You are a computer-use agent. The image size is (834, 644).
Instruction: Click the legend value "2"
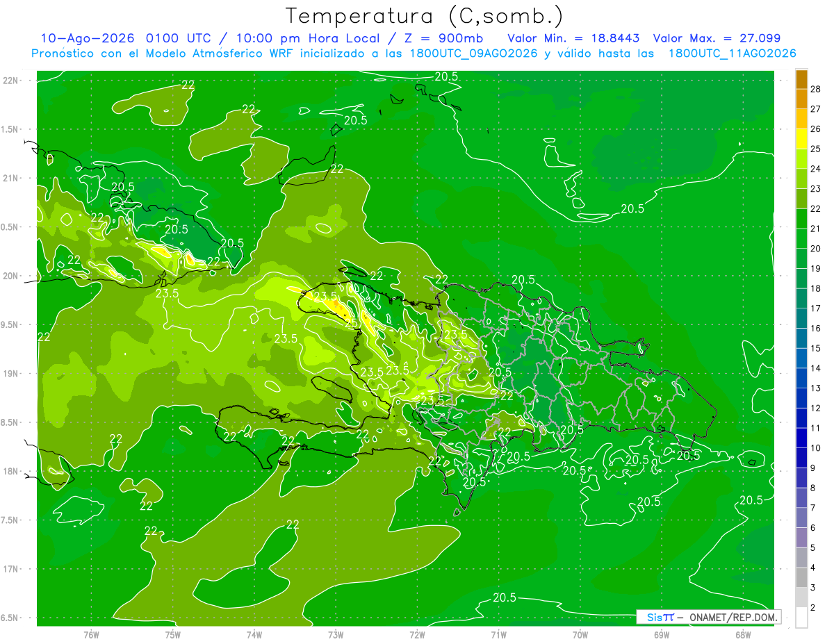[813, 608]
